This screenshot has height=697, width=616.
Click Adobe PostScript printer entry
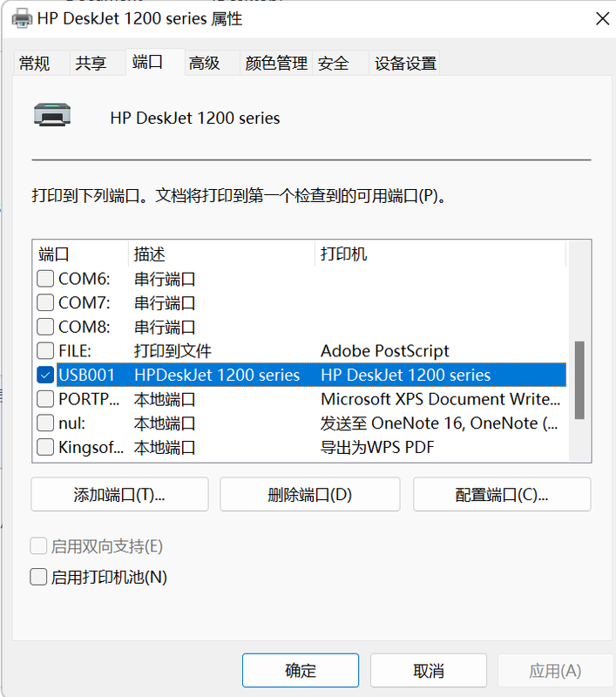coord(385,351)
